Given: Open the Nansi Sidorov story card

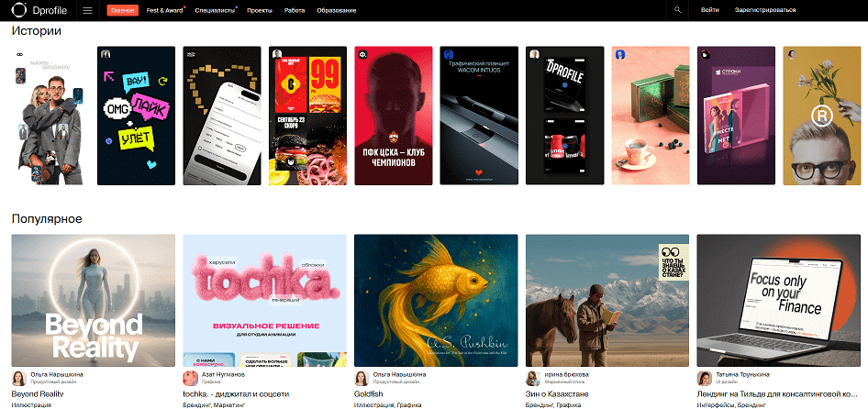Looking at the screenshot, I should click(50, 116).
